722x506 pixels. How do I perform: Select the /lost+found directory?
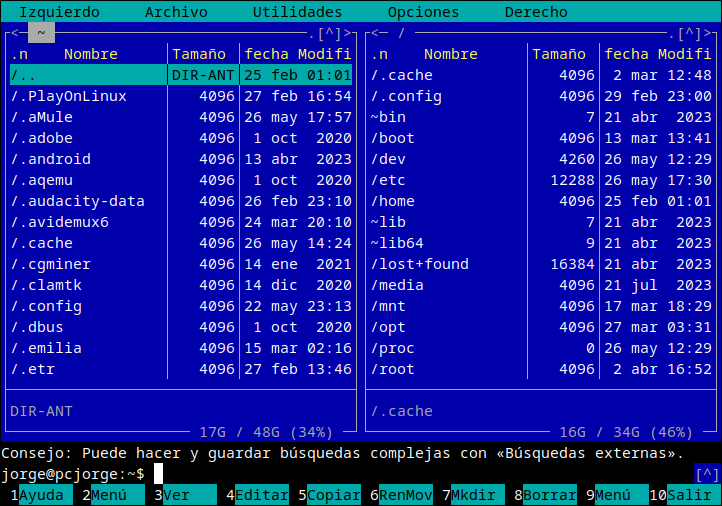[x=420, y=264]
